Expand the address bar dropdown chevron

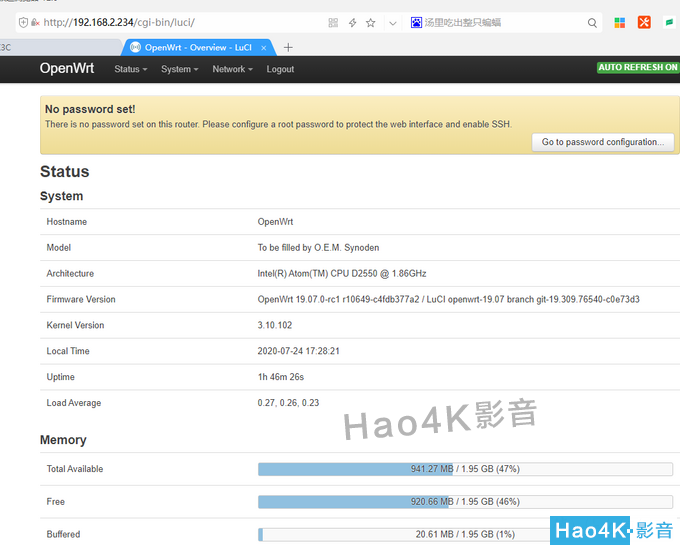(x=393, y=23)
